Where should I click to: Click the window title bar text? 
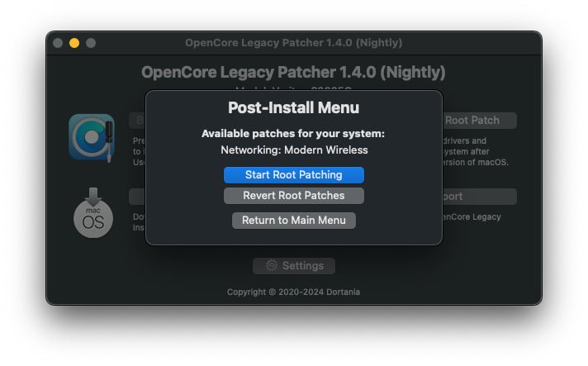(x=293, y=43)
